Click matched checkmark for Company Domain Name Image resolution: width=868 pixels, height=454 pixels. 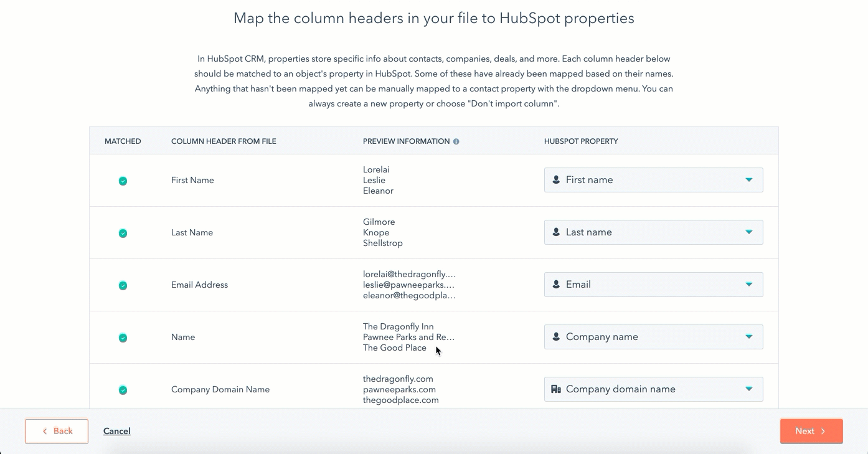[x=123, y=390]
